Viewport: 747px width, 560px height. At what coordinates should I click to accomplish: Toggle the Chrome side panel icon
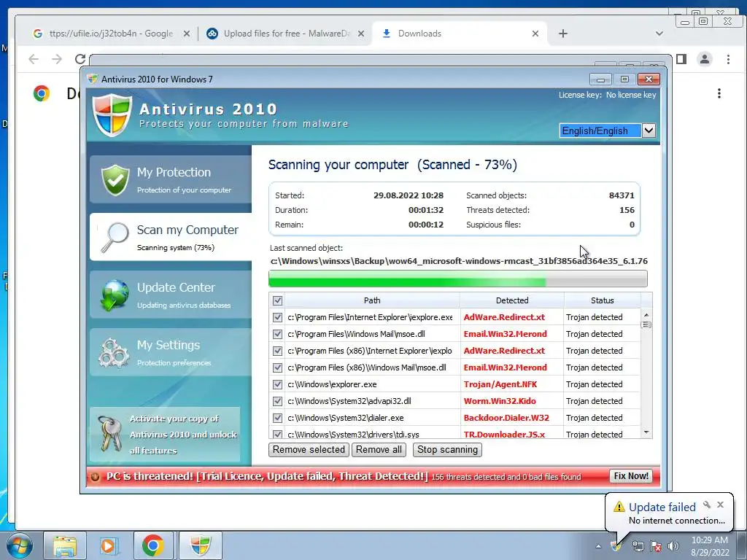pos(681,59)
